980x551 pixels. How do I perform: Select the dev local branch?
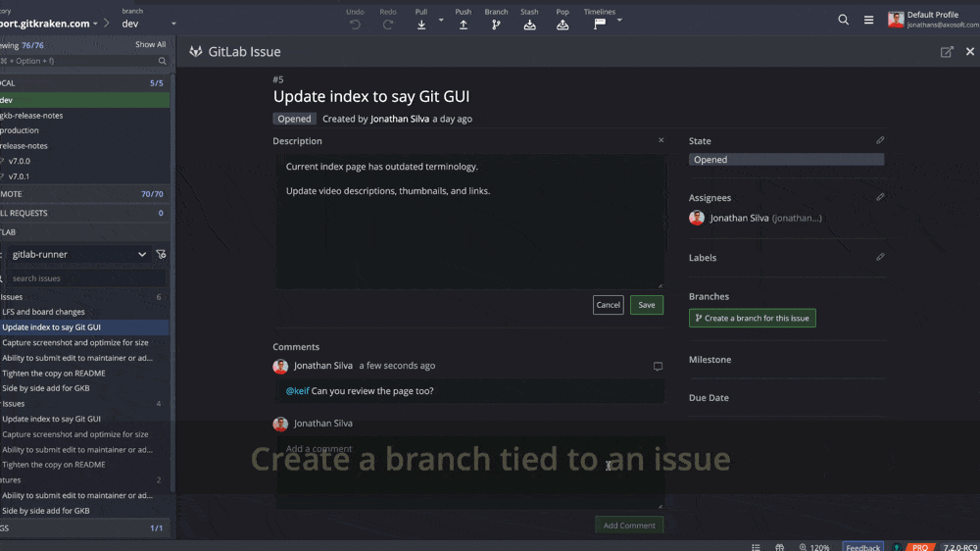click(x=84, y=100)
